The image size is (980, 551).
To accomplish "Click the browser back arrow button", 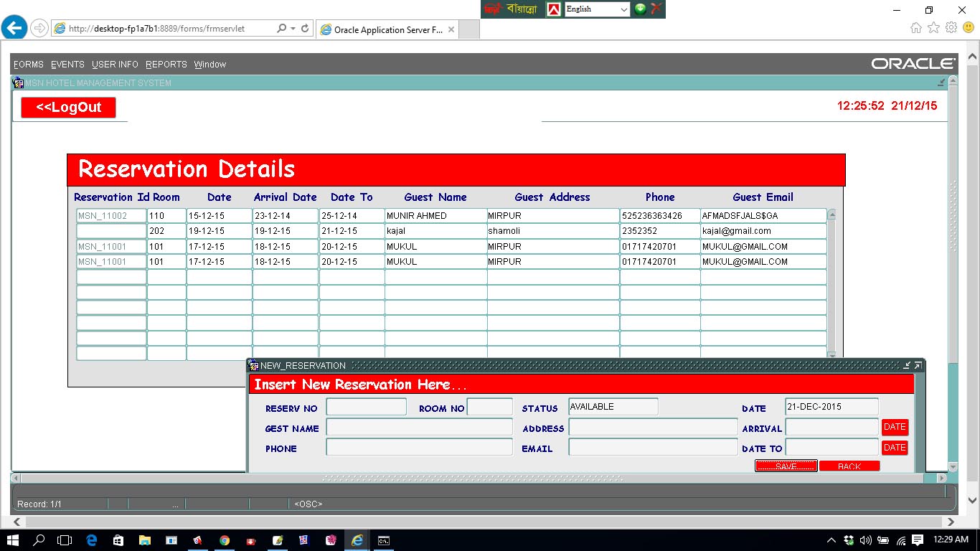I will [x=14, y=28].
